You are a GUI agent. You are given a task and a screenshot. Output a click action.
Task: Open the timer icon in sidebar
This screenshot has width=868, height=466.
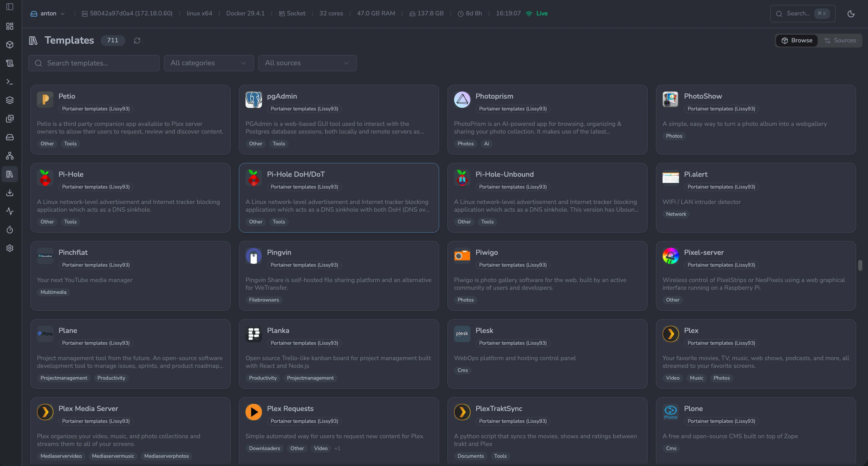point(10,230)
